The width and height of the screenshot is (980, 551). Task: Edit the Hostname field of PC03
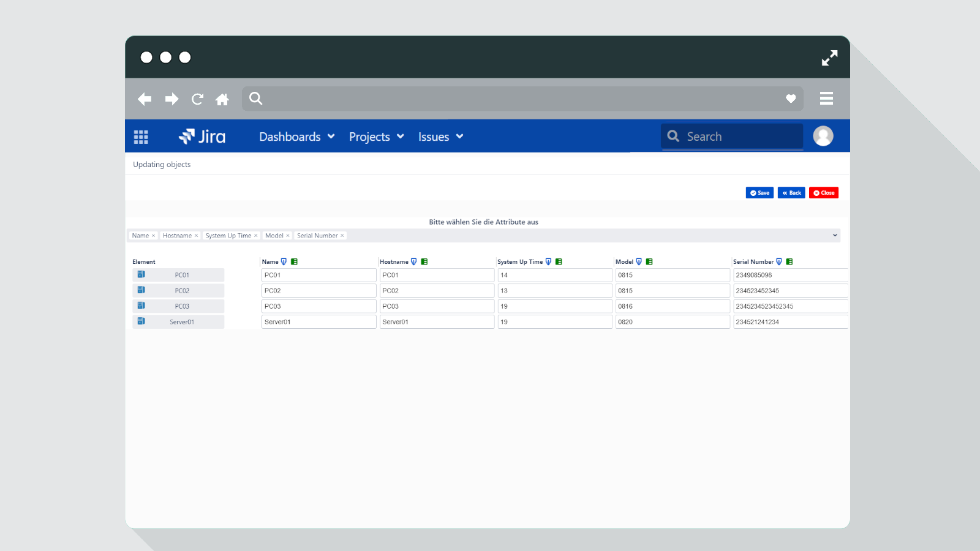pos(437,306)
